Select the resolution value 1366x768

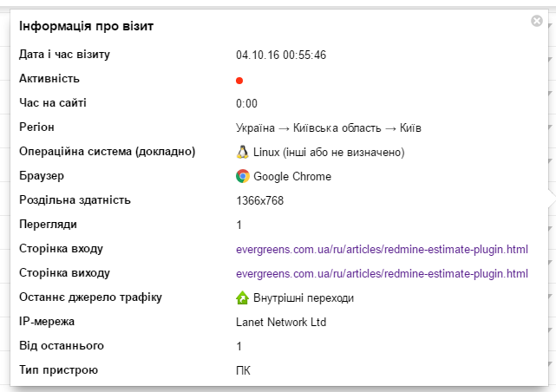tap(259, 200)
